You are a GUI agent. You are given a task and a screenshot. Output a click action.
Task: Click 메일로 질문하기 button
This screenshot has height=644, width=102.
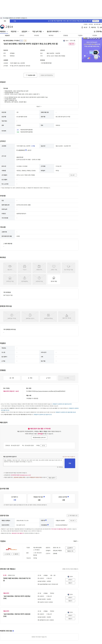pos(52,478)
